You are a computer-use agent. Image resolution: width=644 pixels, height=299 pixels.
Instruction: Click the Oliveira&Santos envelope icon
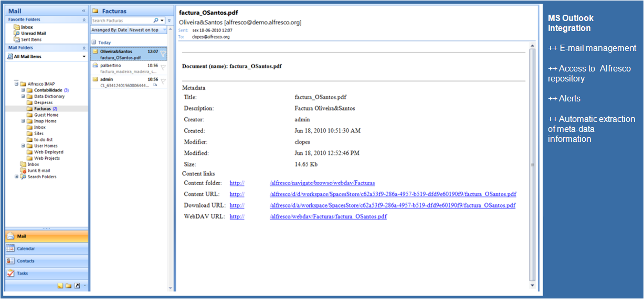click(x=95, y=51)
